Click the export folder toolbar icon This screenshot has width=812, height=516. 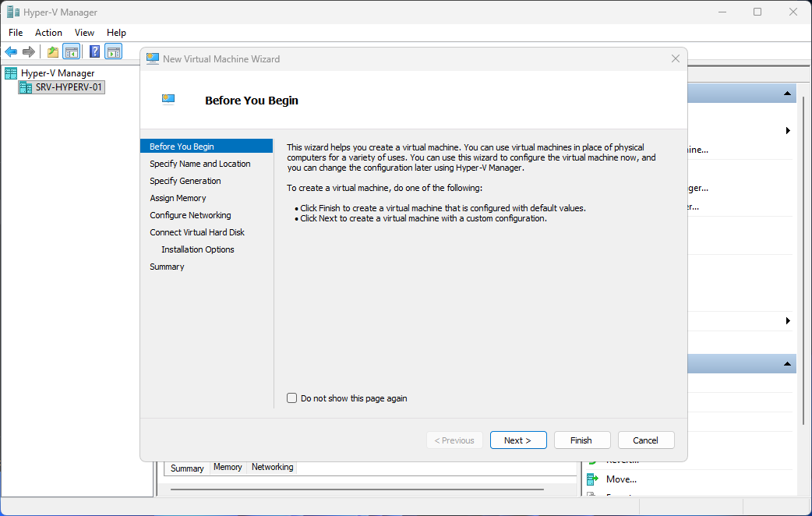pyautogui.click(x=51, y=51)
